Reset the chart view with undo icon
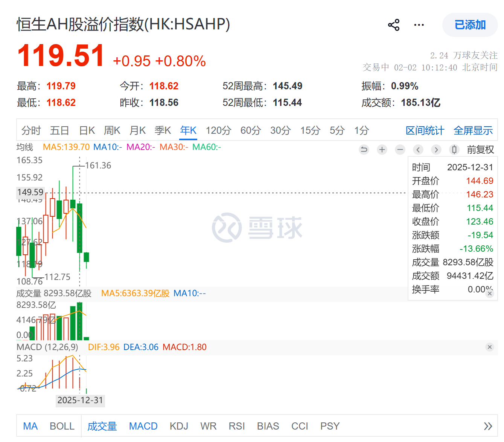The width and height of the screenshot is (504, 442). coord(364,150)
